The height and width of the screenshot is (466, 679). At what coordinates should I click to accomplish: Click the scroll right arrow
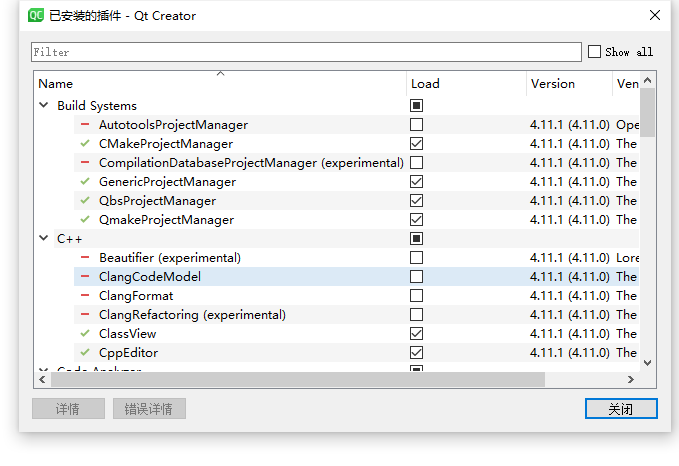pos(631,380)
